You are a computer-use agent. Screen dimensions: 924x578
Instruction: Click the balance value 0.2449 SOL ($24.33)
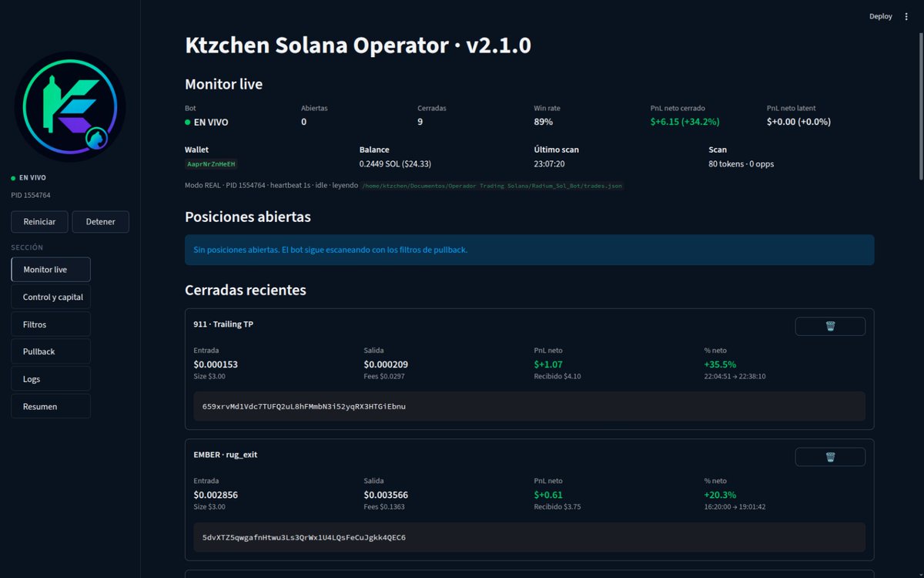pos(395,164)
